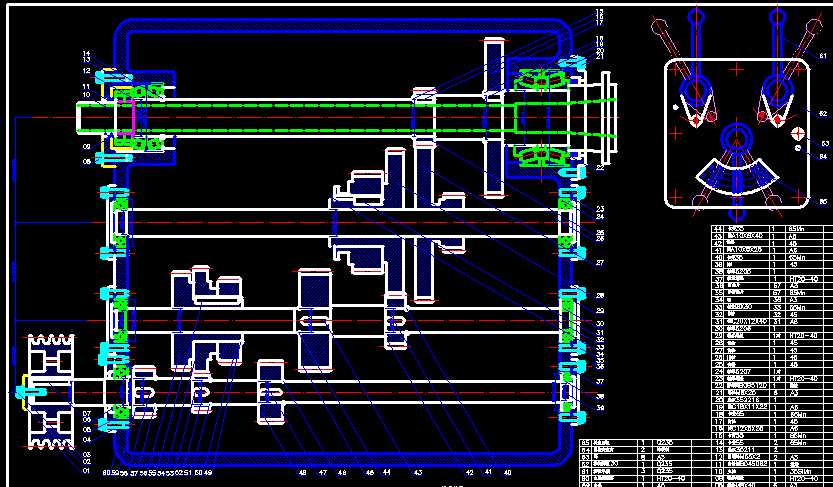This screenshot has height=487, width=833.
Task: Select part balloon number 38
Action: (600, 396)
